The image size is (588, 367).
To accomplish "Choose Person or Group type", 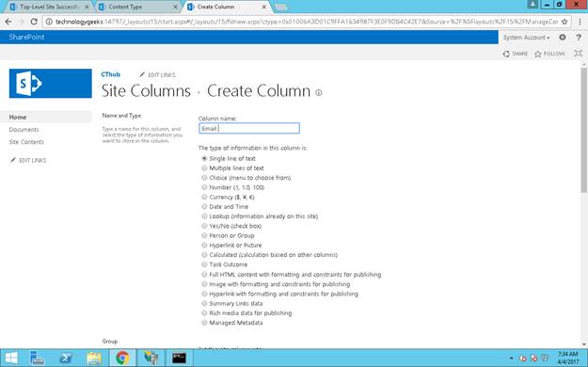I will click(x=204, y=235).
